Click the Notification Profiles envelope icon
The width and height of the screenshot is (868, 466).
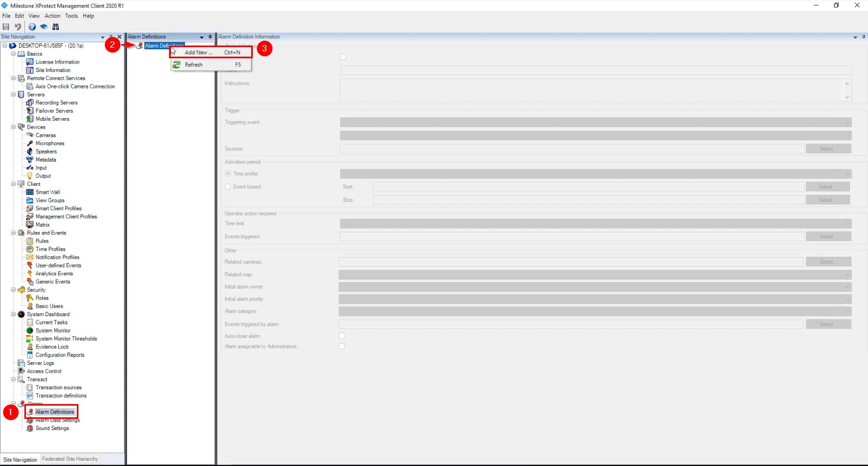[x=30, y=257]
